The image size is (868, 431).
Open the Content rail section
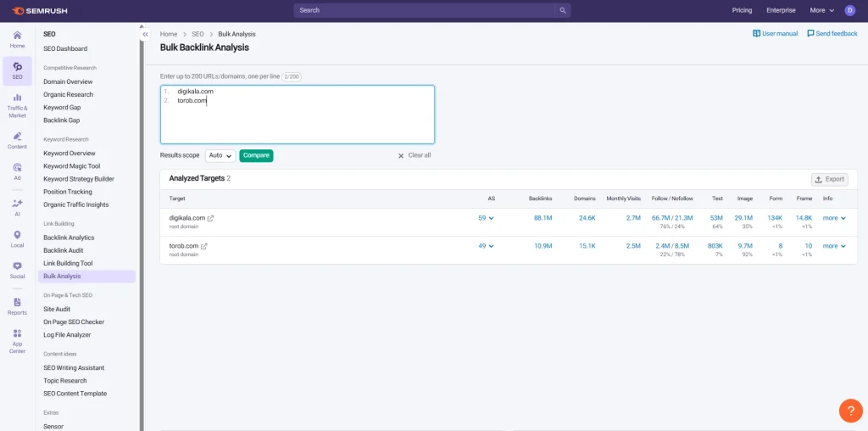point(17,140)
